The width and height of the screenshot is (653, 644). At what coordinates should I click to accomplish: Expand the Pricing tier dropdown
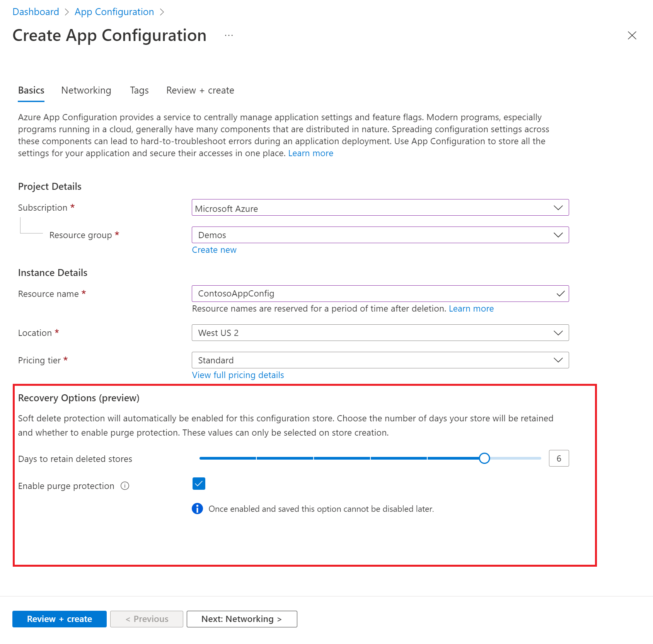pos(380,360)
